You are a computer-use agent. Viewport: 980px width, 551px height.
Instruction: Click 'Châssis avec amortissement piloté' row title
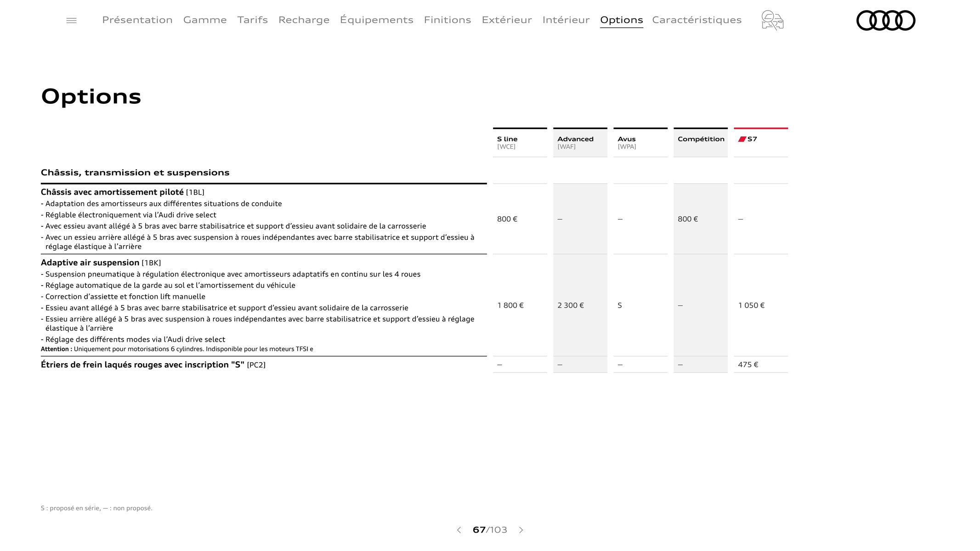pyautogui.click(x=112, y=192)
